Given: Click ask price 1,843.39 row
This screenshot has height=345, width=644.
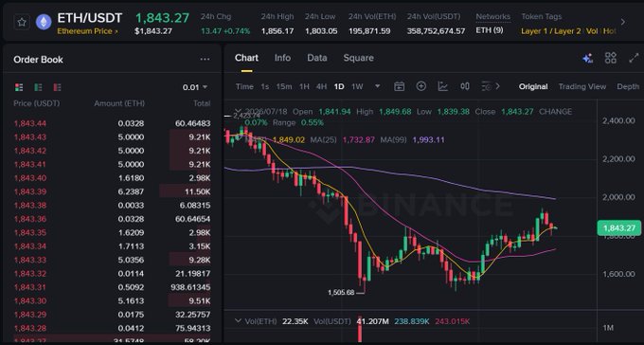Looking at the screenshot, I should point(112,191).
